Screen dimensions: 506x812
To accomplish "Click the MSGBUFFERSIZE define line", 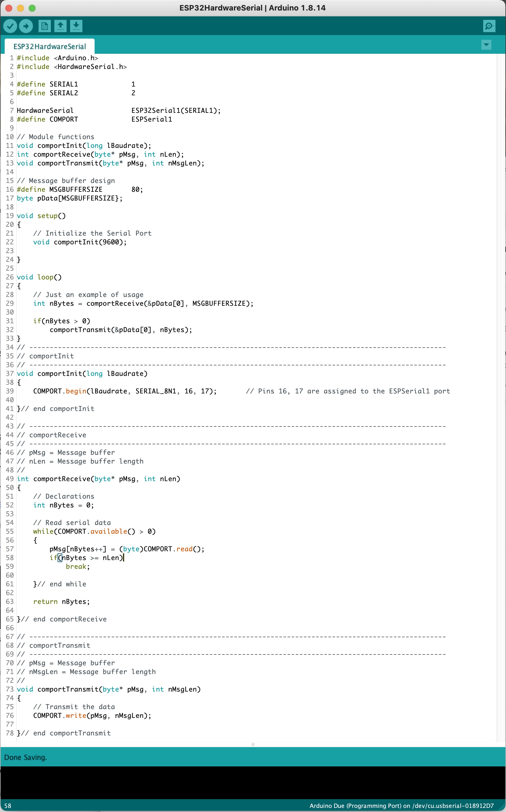I will [76, 189].
